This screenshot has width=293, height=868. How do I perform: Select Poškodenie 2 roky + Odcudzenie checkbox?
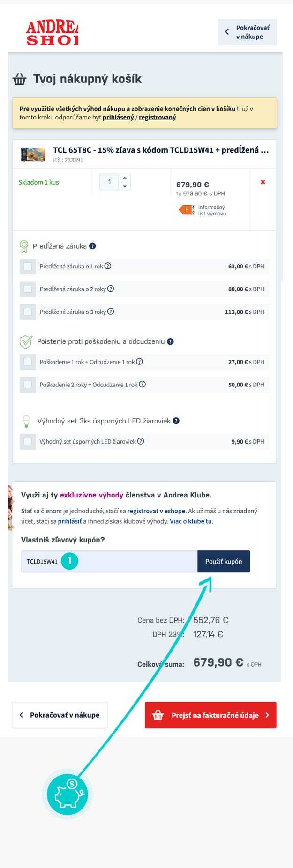coord(28,385)
